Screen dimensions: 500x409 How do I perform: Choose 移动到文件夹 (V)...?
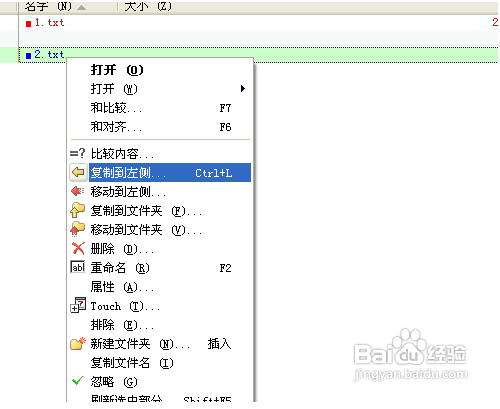pyautogui.click(x=160, y=229)
